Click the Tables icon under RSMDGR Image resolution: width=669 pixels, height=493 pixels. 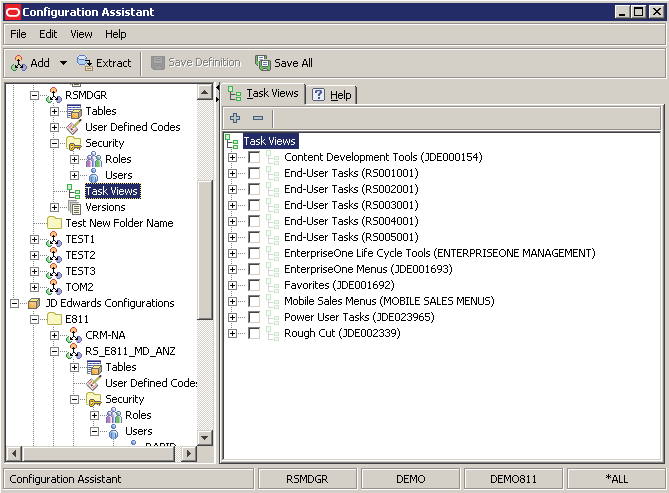74,111
